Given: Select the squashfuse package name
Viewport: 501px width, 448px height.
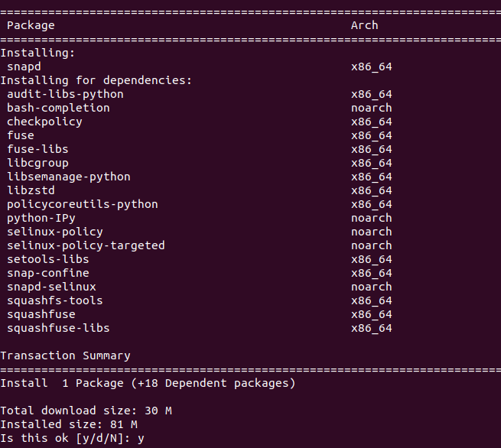Looking at the screenshot, I should [x=41, y=314].
